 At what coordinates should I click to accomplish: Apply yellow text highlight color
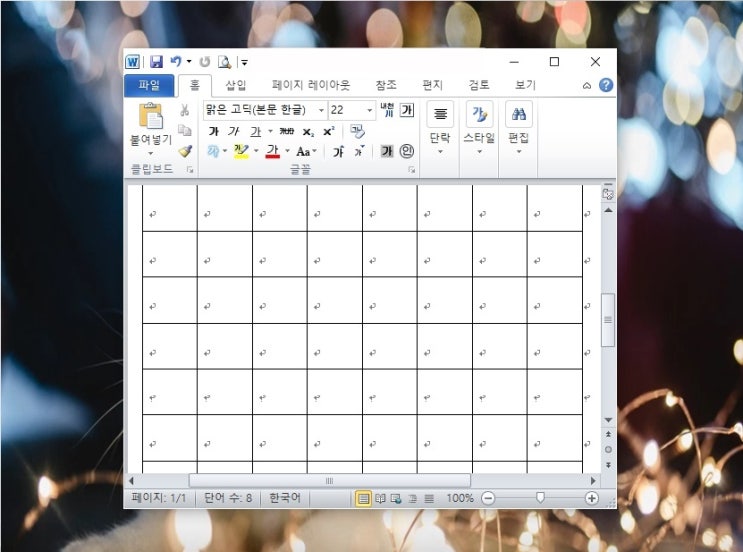pos(241,152)
